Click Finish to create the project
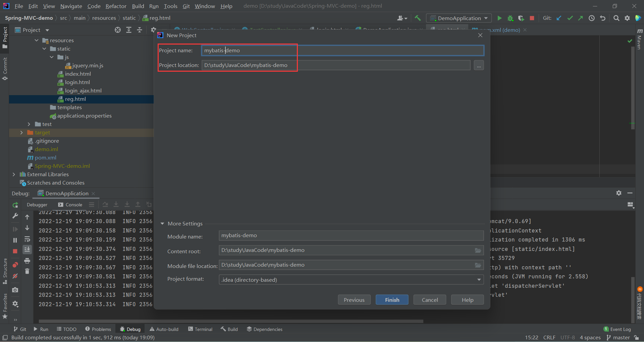644x342 pixels. coord(392,300)
